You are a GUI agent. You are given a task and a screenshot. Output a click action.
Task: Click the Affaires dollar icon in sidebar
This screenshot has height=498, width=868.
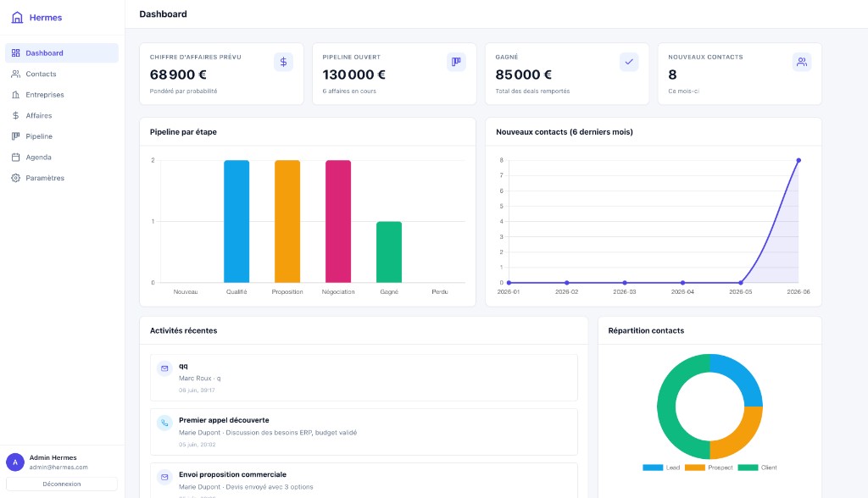click(15, 116)
